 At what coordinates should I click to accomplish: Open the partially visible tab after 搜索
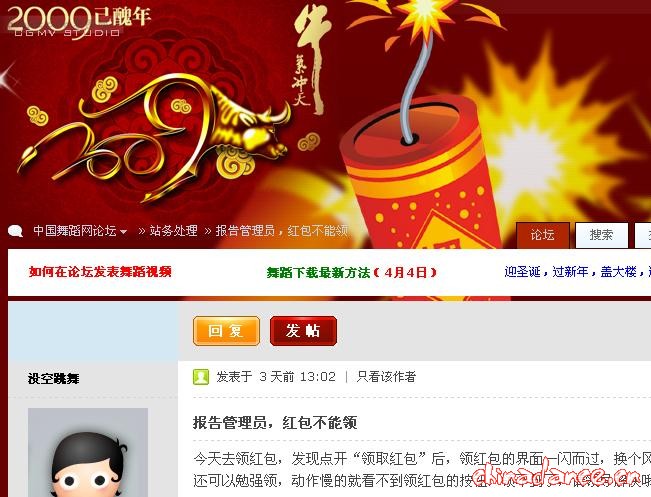[643, 235]
